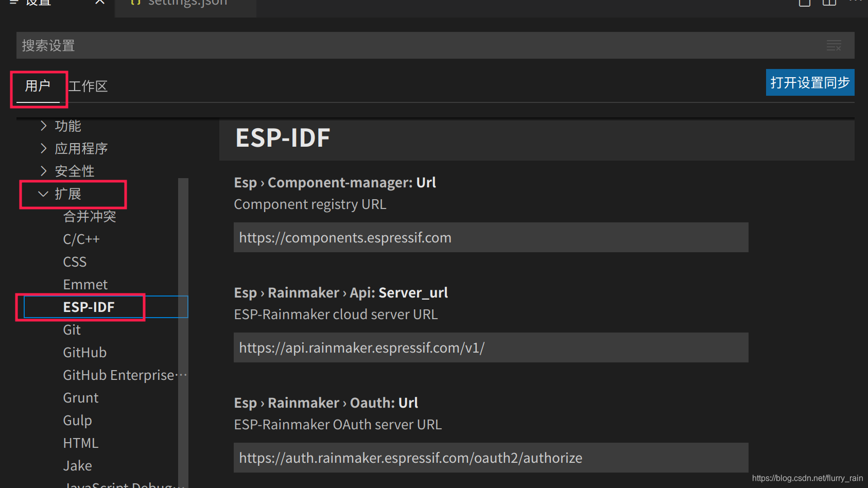Screen dimensions: 868x488
Task: Click the settings tree vertical scrollbar
Action: pyautogui.click(x=183, y=333)
